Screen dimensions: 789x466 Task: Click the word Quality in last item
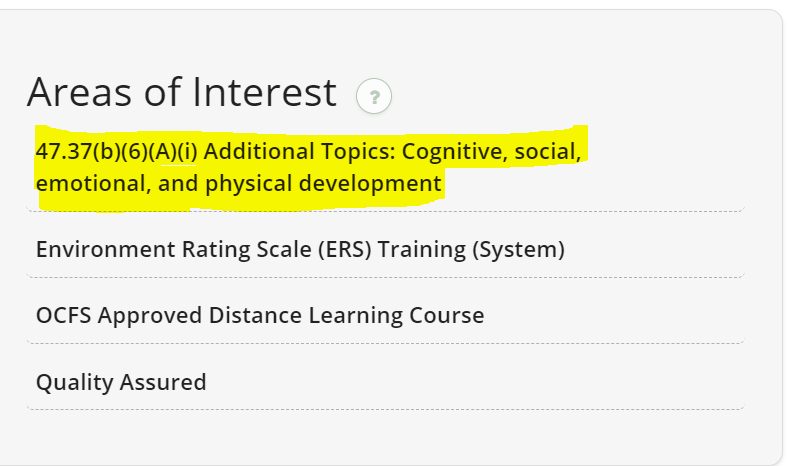pyautogui.click(x=74, y=382)
